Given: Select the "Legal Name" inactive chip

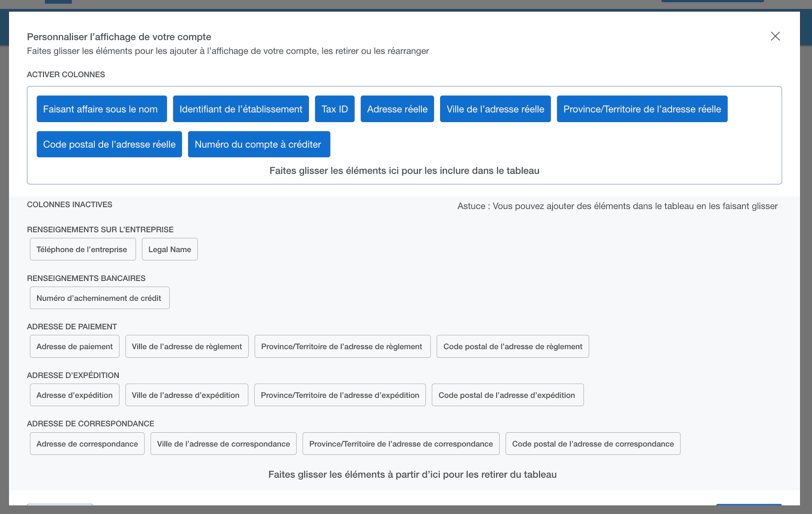Looking at the screenshot, I should click(169, 249).
